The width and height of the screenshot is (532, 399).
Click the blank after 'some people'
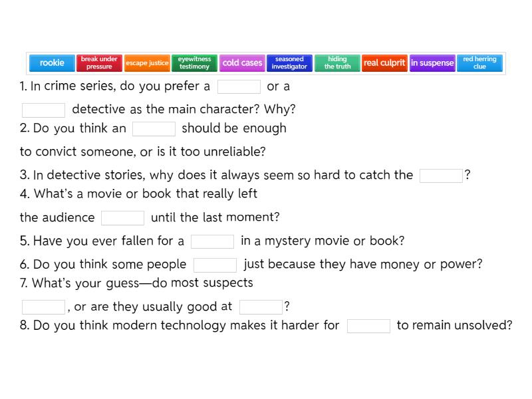tap(215, 265)
